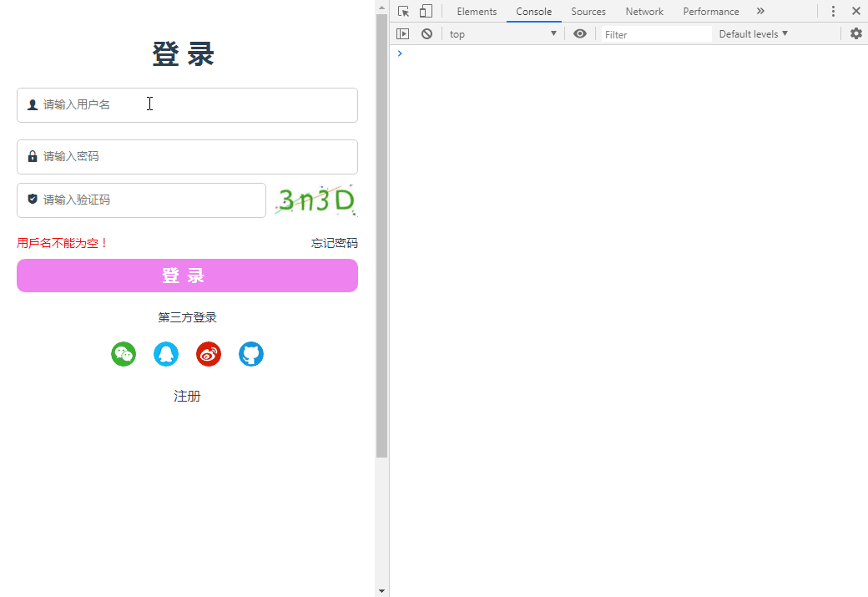Open the 忘记密码 forgot password link
Image resolution: width=868 pixels, height=597 pixels.
pyautogui.click(x=334, y=243)
